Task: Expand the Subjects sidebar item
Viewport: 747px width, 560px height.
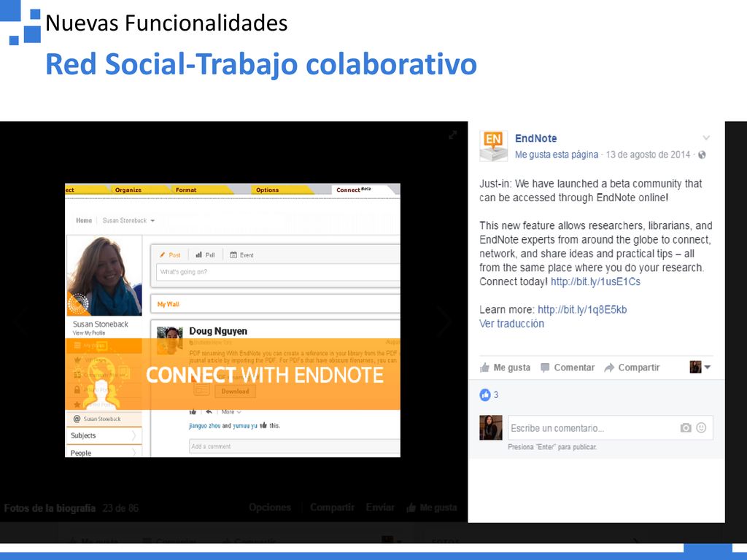Action: point(104,436)
